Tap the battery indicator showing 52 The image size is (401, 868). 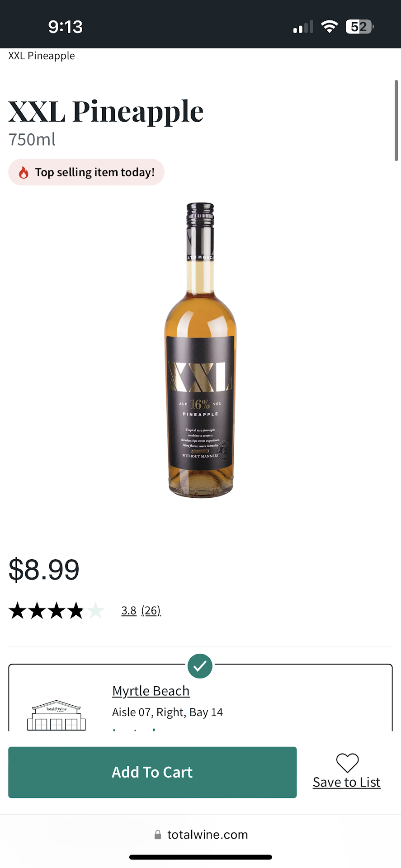pos(359,27)
